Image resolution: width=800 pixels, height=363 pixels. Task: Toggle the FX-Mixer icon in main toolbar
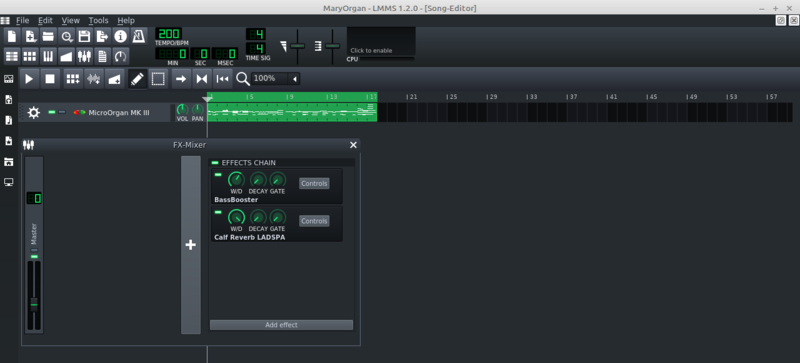pyautogui.click(x=84, y=56)
